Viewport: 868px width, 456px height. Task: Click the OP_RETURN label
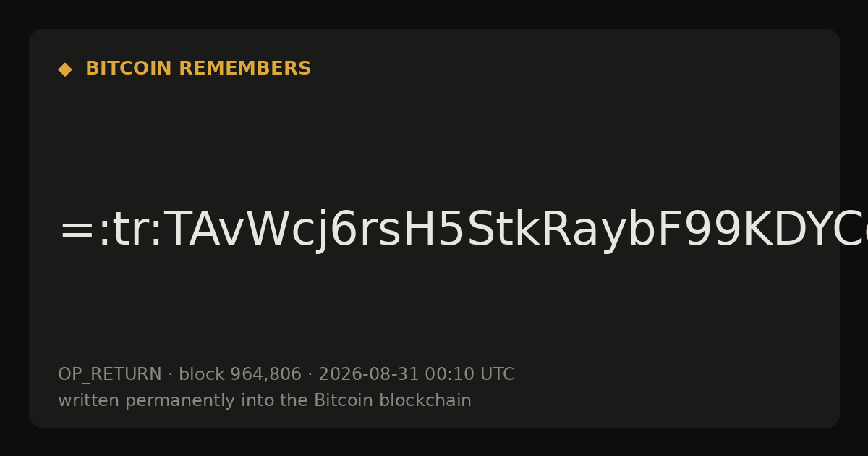click(x=110, y=375)
